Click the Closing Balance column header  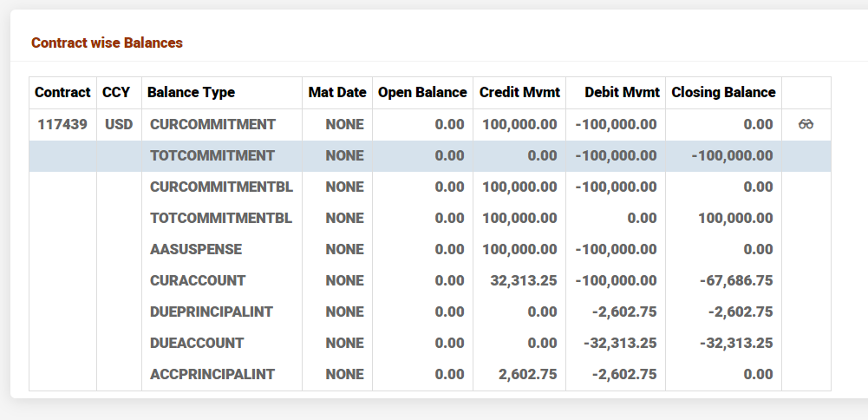723,92
